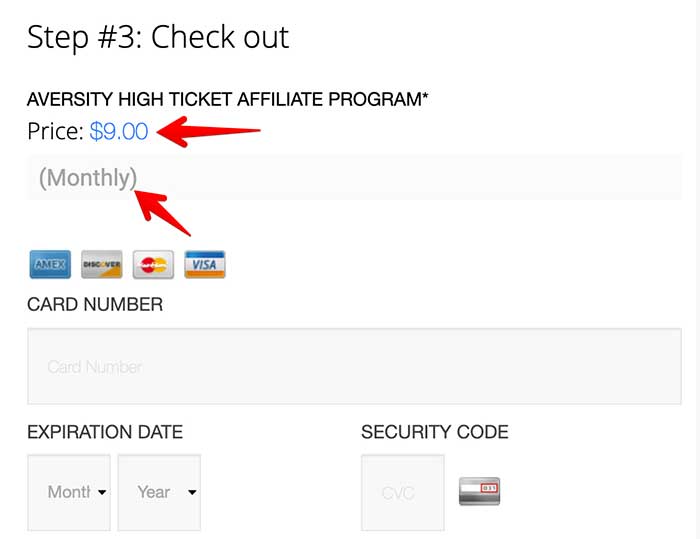Open the expiration Year dropdown
The height and width of the screenshot is (539, 700).
click(159, 493)
